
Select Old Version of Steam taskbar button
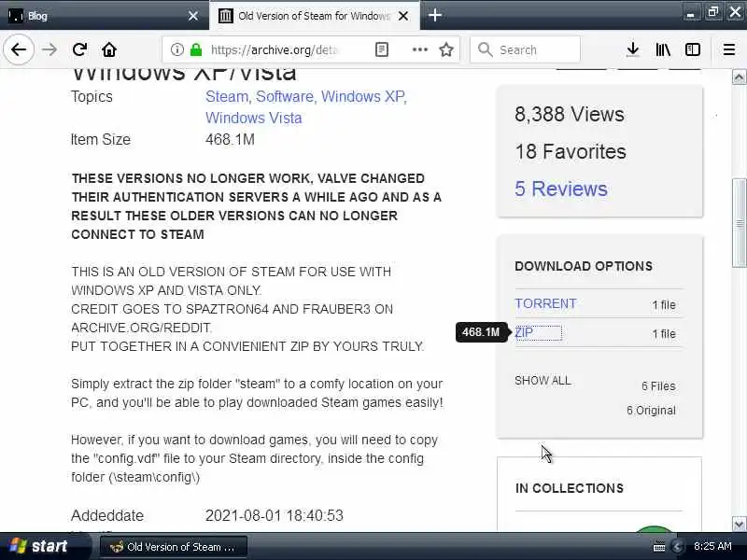point(174,547)
